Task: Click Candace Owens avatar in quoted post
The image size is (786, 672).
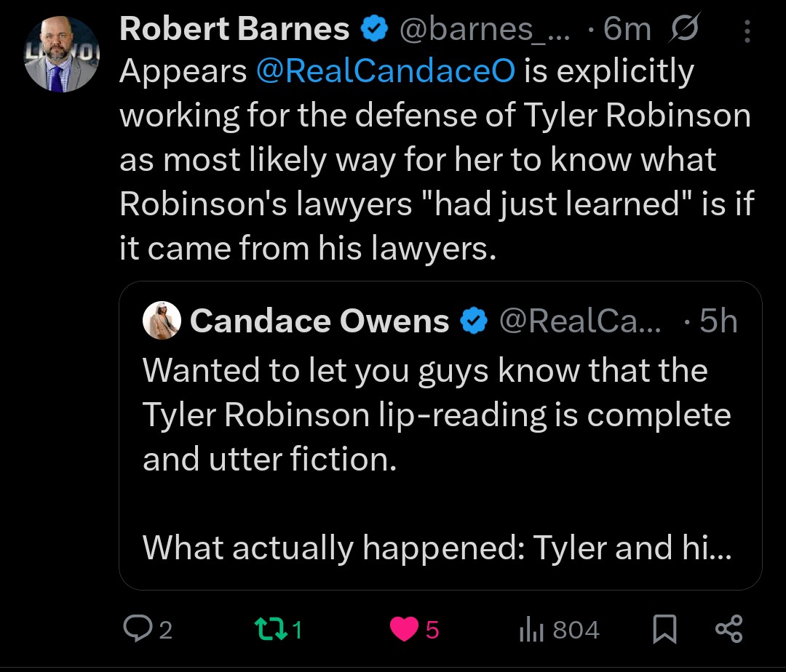Action: point(162,321)
